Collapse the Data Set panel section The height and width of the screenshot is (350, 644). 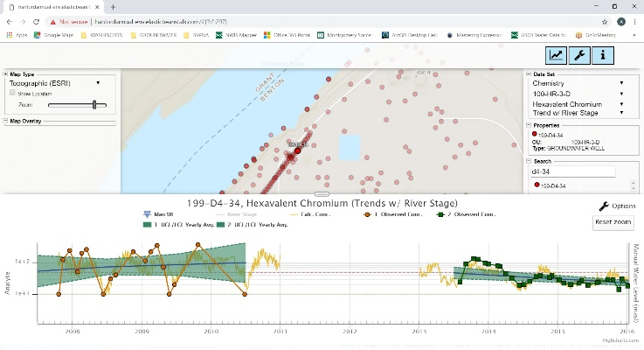coord(528,74)
